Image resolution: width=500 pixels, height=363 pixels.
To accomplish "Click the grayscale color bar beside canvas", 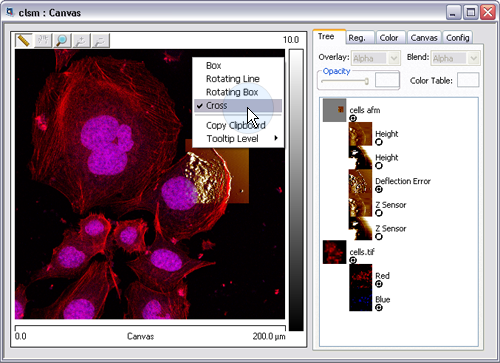I will (x=296, y=190).
